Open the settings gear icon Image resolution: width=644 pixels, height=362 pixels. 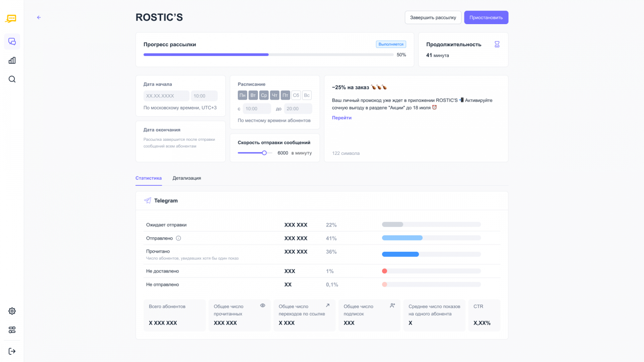(x=12, y=311)
